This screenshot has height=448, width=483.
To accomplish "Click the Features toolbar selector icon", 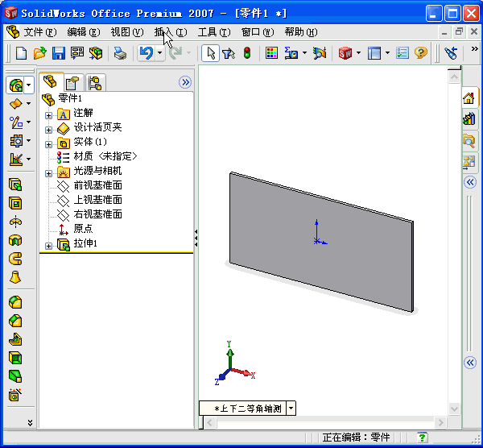I will 16,85.
